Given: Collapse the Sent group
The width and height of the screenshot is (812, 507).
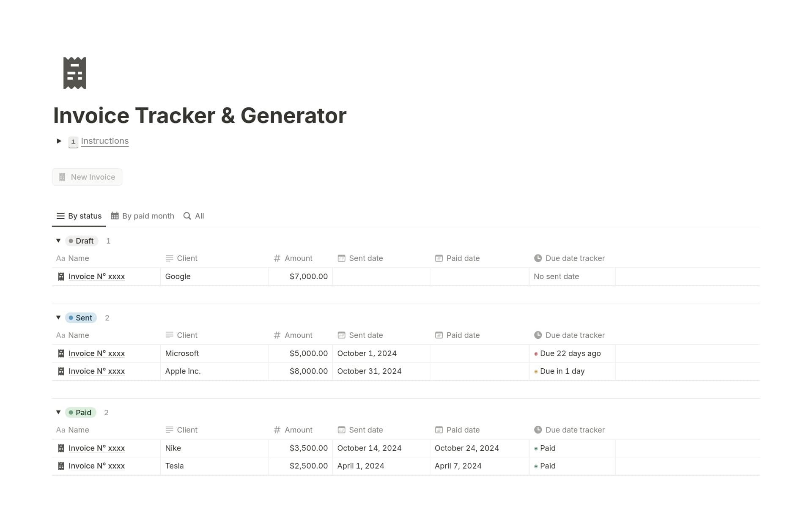Looking at the screenshot, I should pyautogui.click(x=58, y=318).
